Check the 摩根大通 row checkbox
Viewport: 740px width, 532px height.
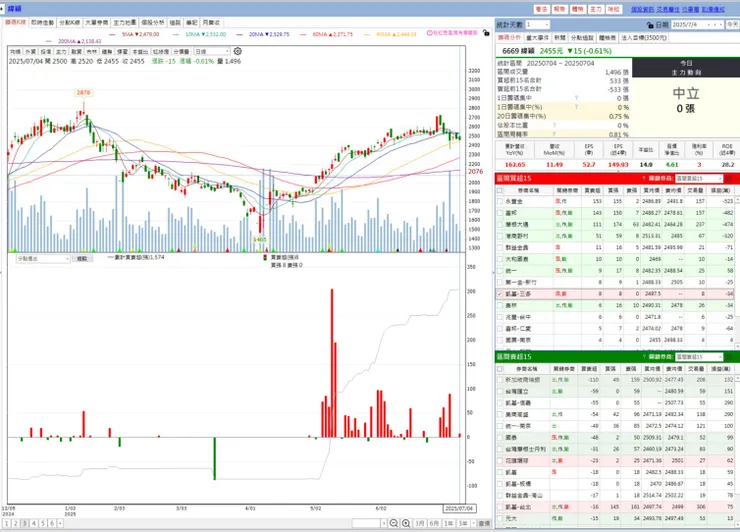click(x=500, y=224)
